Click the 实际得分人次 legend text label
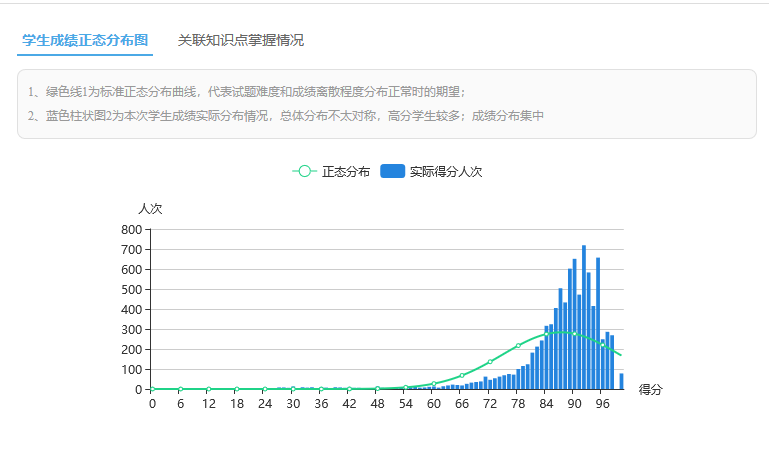769x472 pixels. tap(446, 171)
